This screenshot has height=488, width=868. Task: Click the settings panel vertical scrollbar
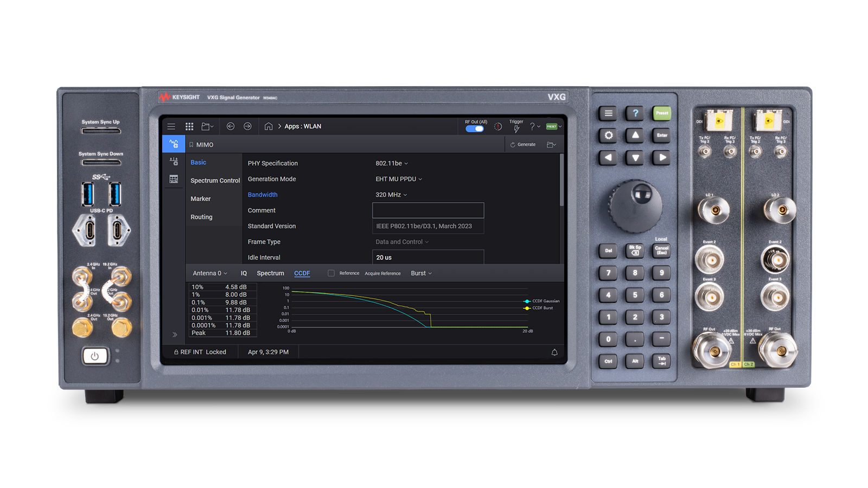click(561, 181)
